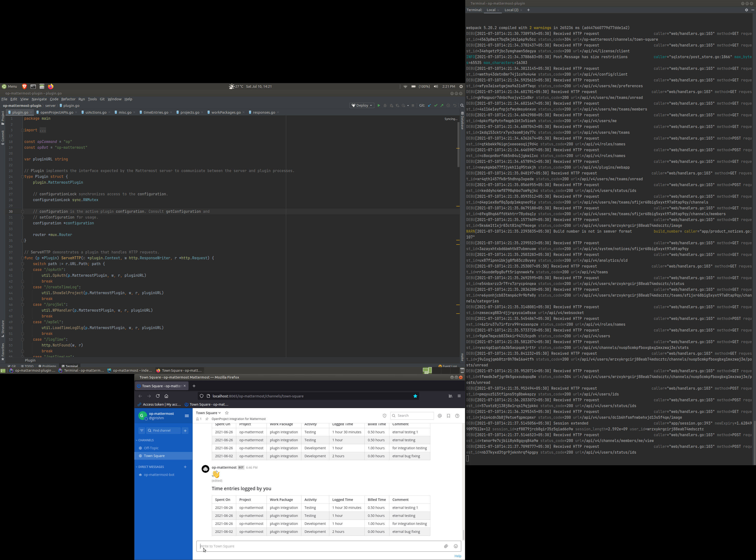Click Terminal-op-mattermost taskbar window button
Viewport: 756px width, 560px height.
81,371
